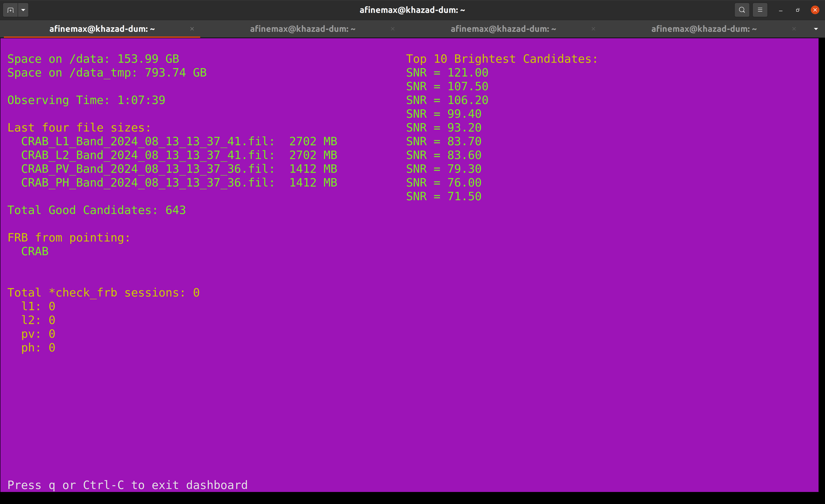This screenshot has height=504, width=825.
Task: Click the 'SNR = 99.40' entry
Action: click(x=444, y=114)
